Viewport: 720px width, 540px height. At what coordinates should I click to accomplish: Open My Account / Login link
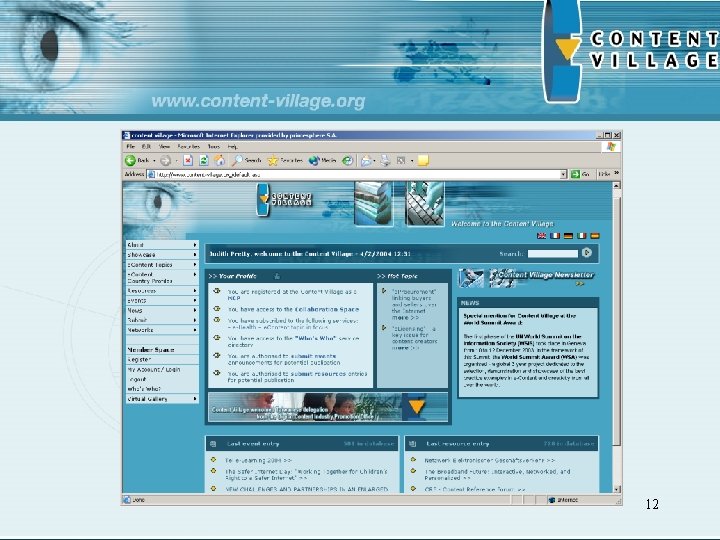pyautogui.click(x=154, y=369)
